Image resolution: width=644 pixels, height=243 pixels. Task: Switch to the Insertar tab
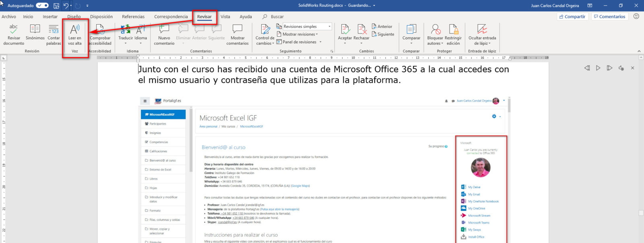(50, 17)
